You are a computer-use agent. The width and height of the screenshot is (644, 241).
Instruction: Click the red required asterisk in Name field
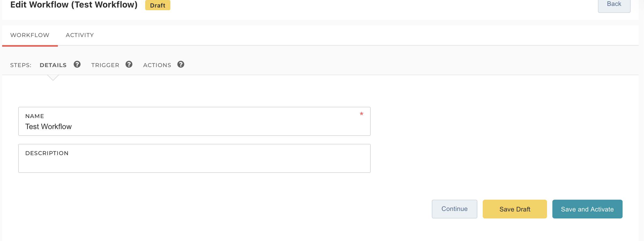click(361, 114)
